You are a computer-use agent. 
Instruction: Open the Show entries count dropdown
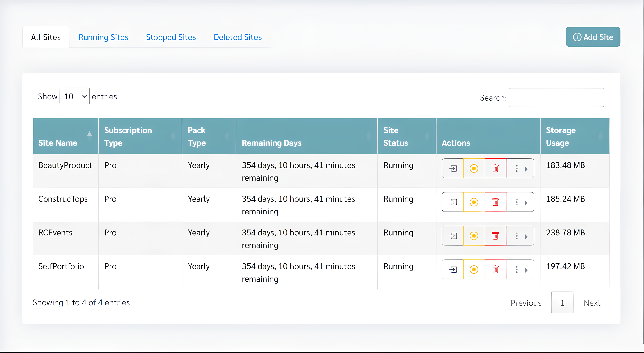click(75, 96)
